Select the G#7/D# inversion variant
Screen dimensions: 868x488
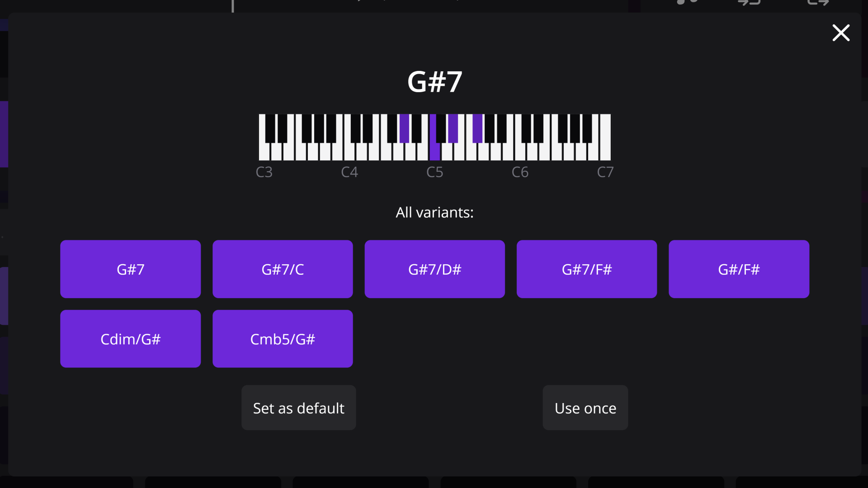point(434,269)
